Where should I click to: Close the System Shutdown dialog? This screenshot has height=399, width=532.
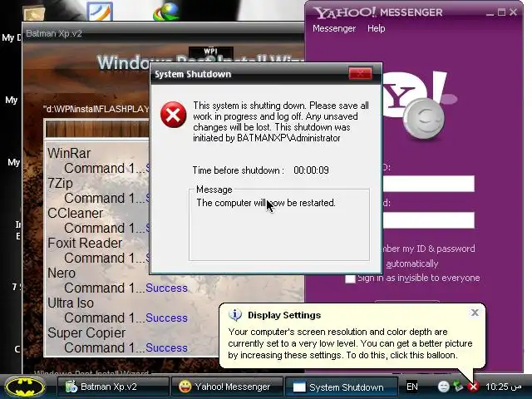tap(360, 74)
